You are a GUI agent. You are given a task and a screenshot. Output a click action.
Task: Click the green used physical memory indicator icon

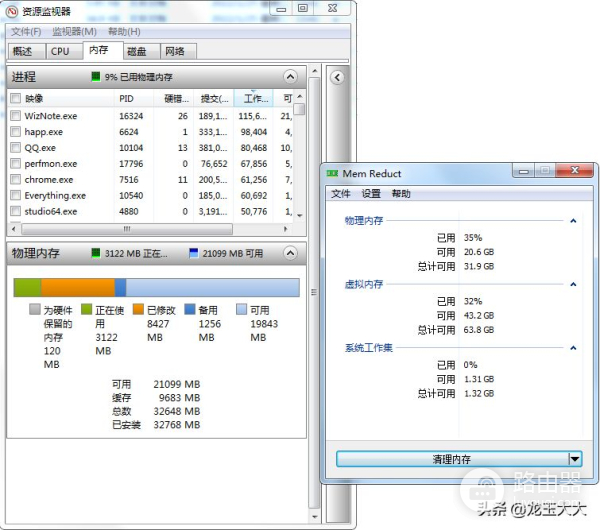96,76
